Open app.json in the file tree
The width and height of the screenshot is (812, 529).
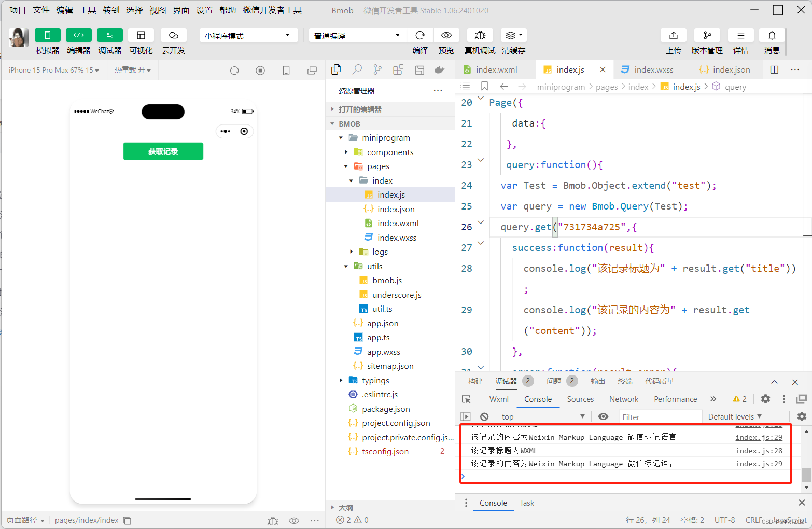pyautogui.click(x=383, y=323)
